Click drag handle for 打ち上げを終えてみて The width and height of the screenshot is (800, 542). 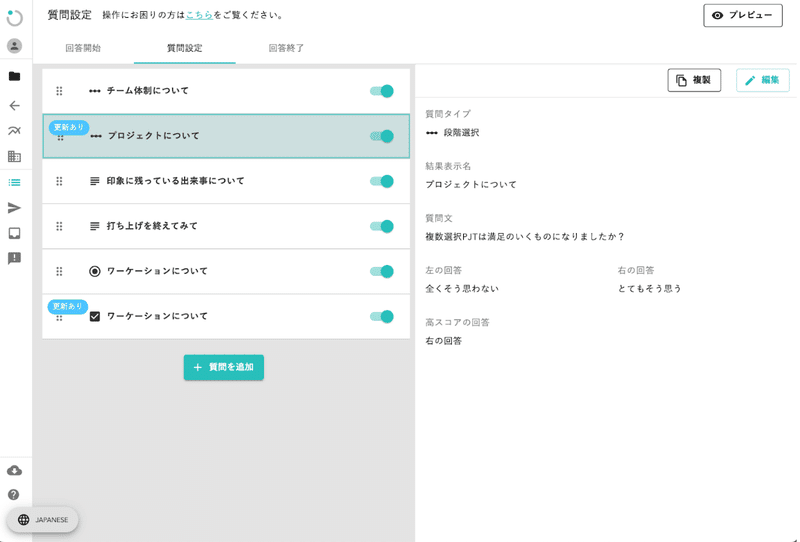pyautogui.click(x=59, y=226)
